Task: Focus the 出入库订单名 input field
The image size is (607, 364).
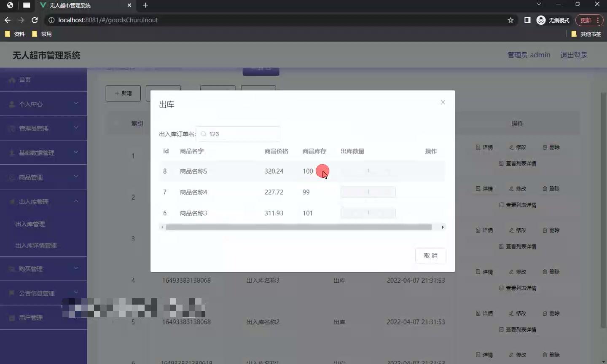Action: tap(238, 134)
